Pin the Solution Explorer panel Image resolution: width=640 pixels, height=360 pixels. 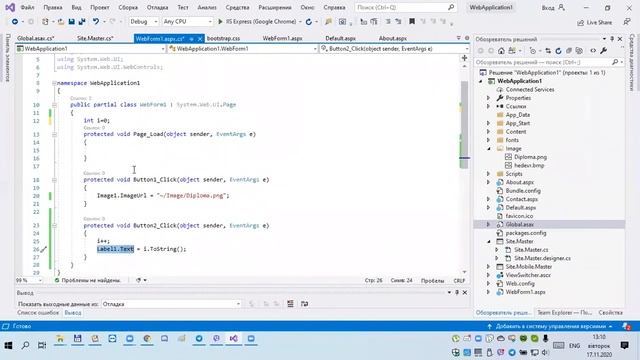(x=612, y=39)
